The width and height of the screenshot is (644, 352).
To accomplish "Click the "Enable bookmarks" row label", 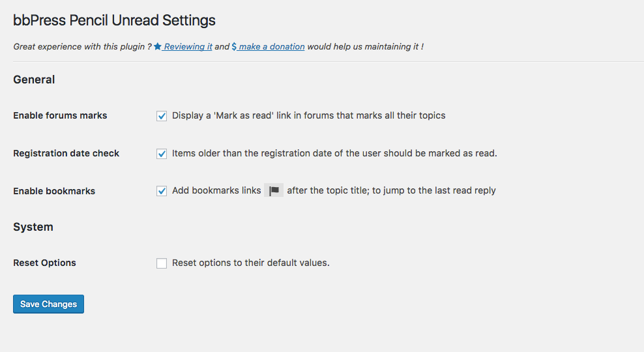I will 54,191.
